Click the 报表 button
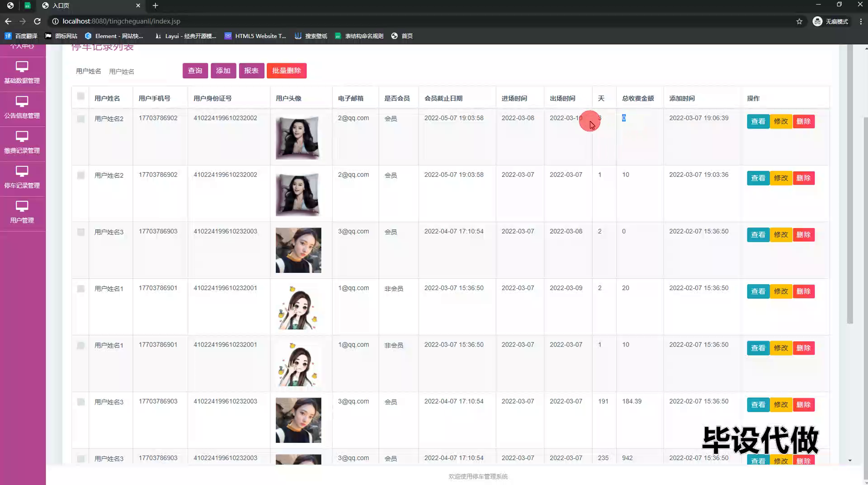 point(251,71)
